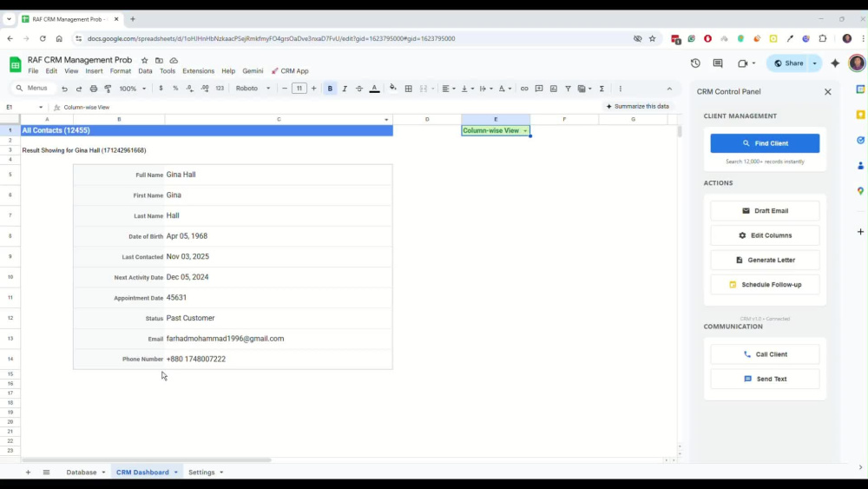
Task: Increase decimal places icon
Action: [x=205, y=89]
